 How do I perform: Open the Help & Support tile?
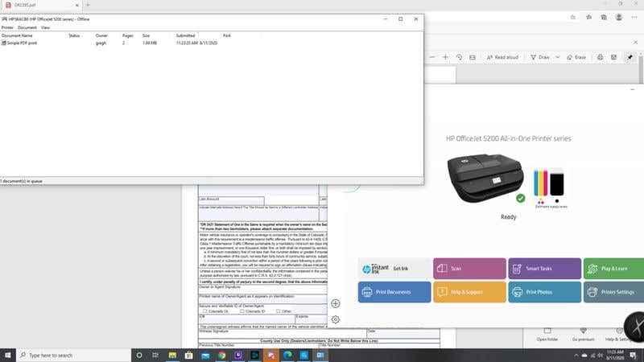point(469,292)
